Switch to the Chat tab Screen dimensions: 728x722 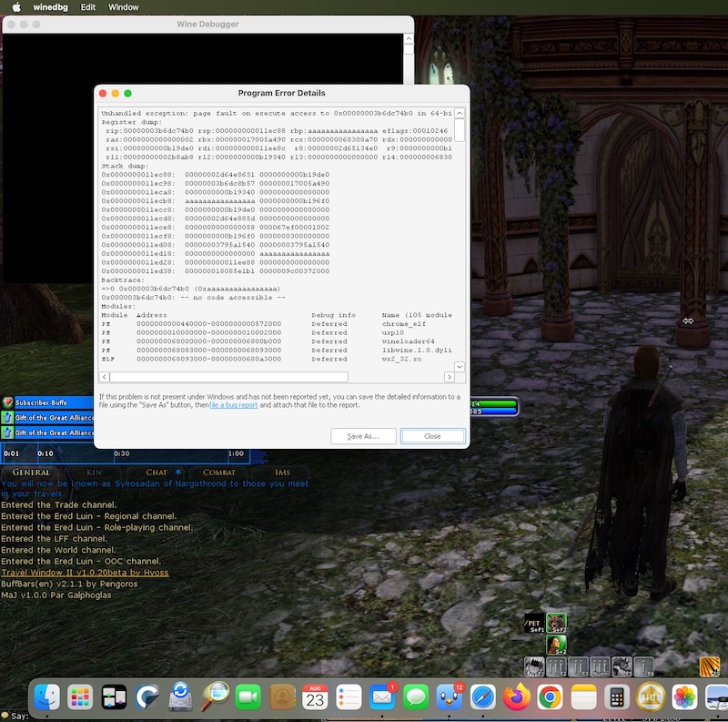[157, 472]
